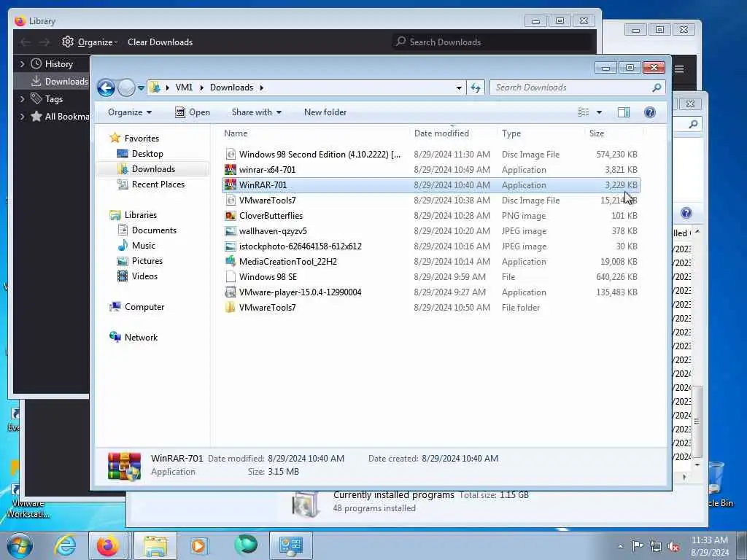
Task: Change the view with the view icon
Action: [584, 112]
